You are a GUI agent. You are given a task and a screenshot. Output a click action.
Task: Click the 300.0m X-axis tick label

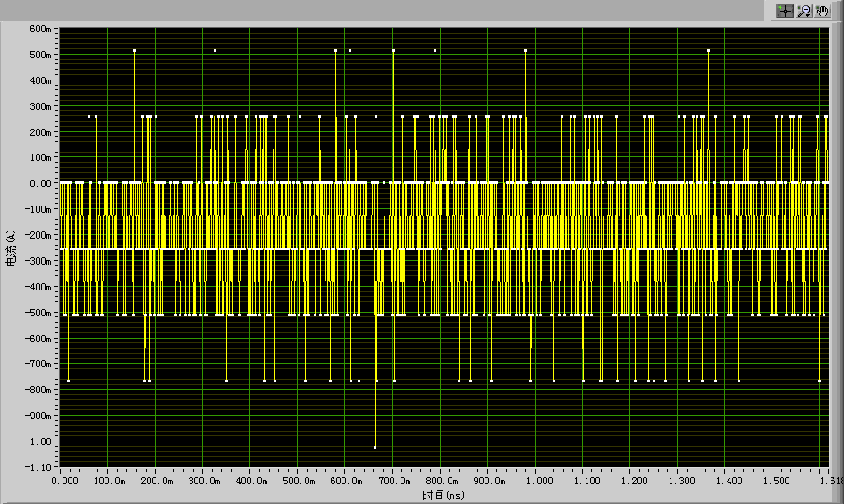204,481
